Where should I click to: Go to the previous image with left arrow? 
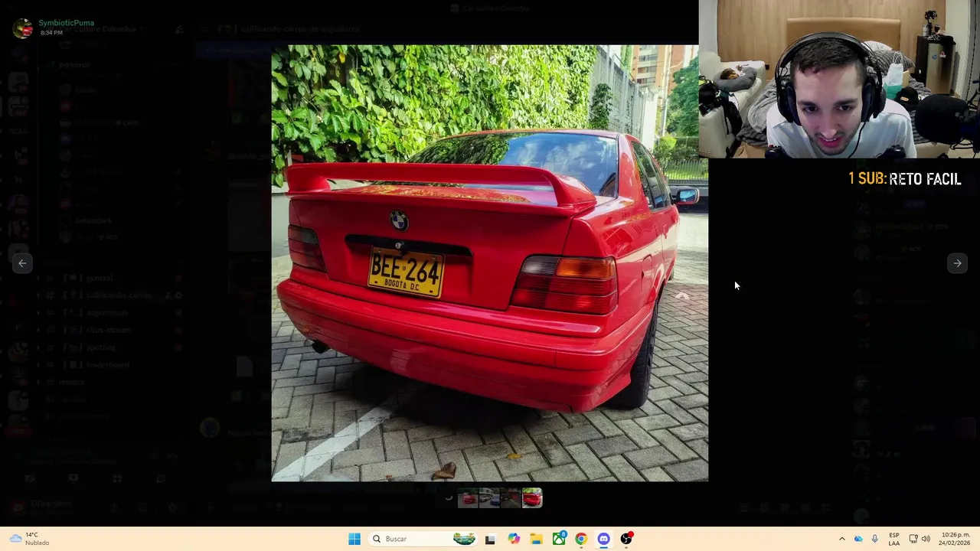point(22,262)
